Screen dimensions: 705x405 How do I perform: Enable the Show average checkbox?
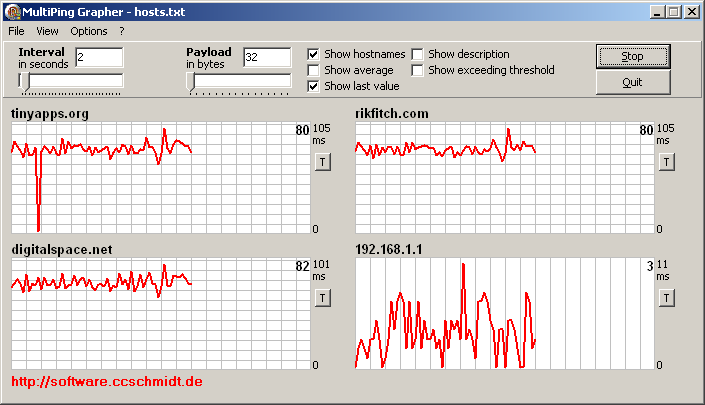click(x=314, y=70)
